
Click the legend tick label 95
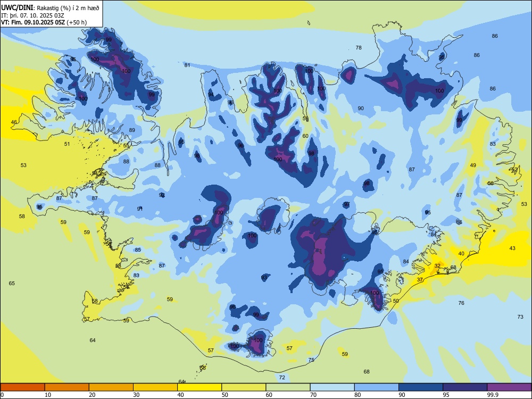pyautogui.click(x=446, y=395)
